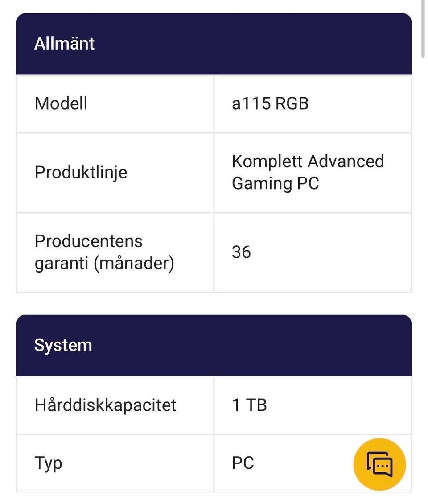Select the System section header
The image size is (428, 504).
[63, 345]
